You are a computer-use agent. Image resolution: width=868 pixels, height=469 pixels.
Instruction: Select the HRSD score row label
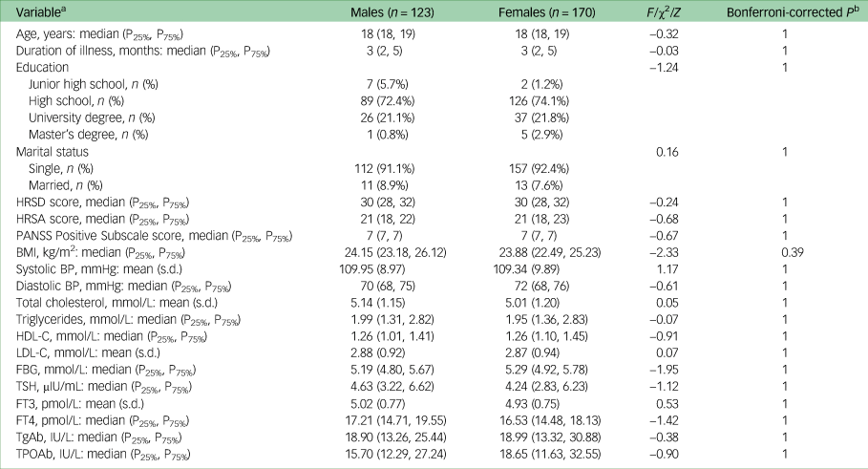[x=46, y=200]
